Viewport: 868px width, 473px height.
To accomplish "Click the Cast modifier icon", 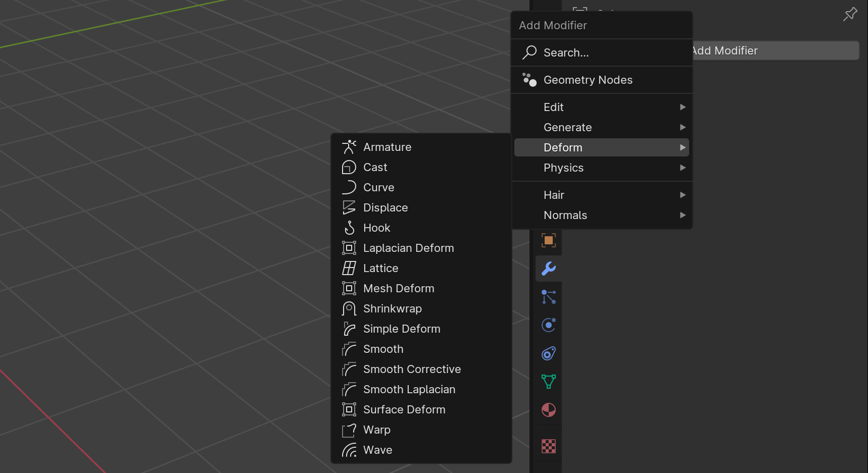I will click(349, 167).
